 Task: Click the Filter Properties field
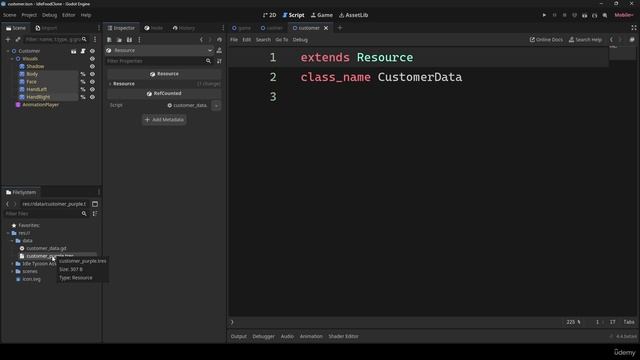159,61
